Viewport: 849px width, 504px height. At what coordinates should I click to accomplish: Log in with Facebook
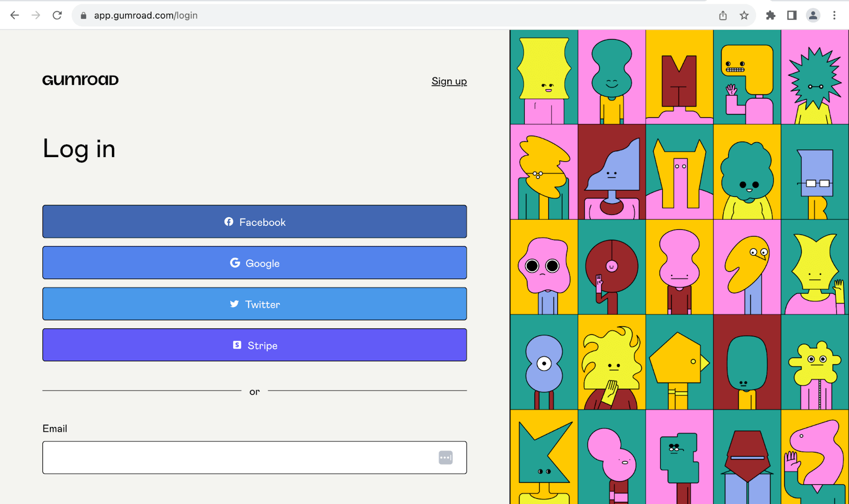point(255,222)
